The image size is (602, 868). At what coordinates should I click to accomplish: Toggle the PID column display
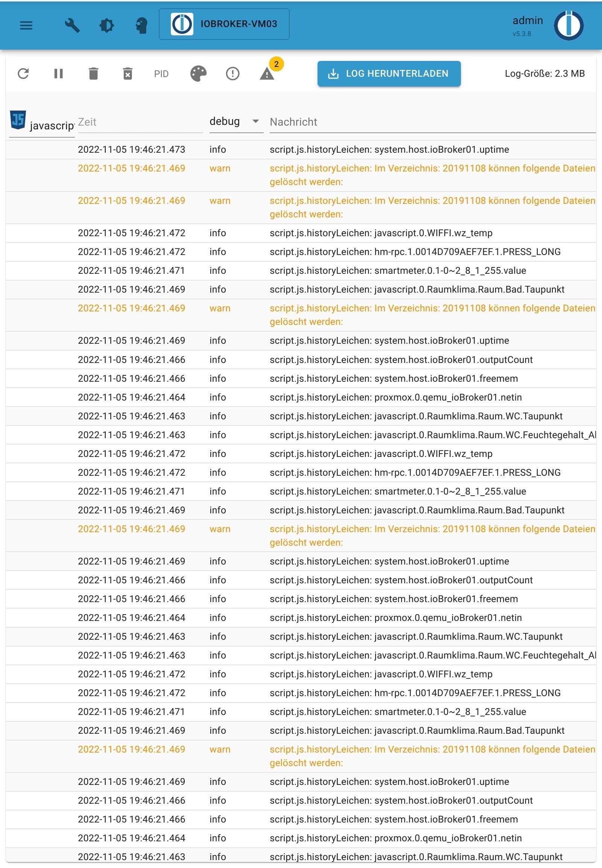[161, 74]
